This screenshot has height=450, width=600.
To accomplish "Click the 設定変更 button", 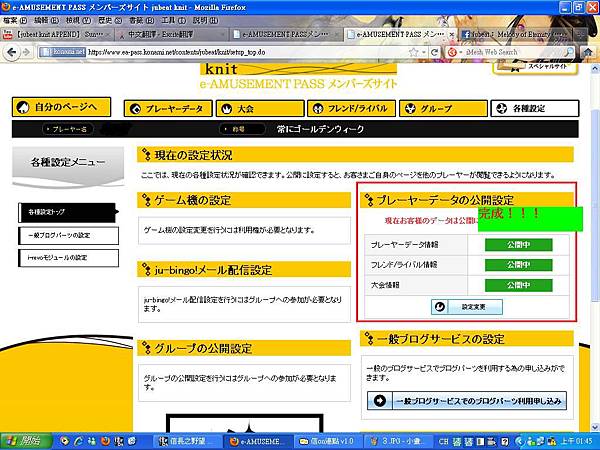I will pos(467,307).
